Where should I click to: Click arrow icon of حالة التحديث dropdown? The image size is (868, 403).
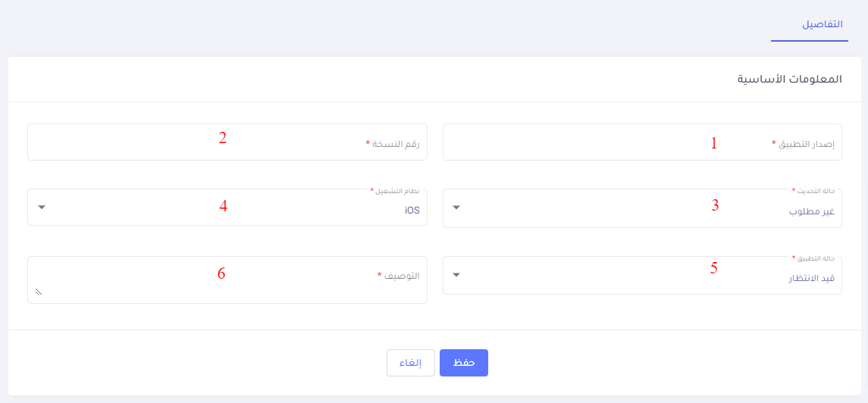pos(456,208)
